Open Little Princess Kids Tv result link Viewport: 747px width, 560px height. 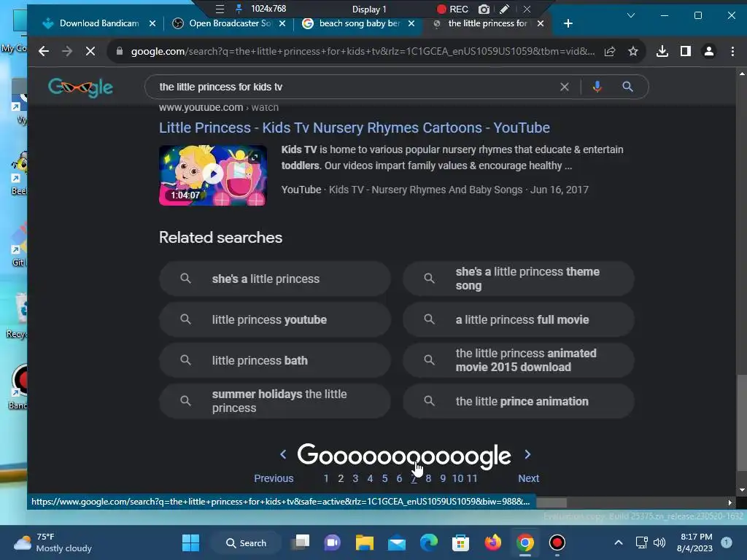pos(355,128)
